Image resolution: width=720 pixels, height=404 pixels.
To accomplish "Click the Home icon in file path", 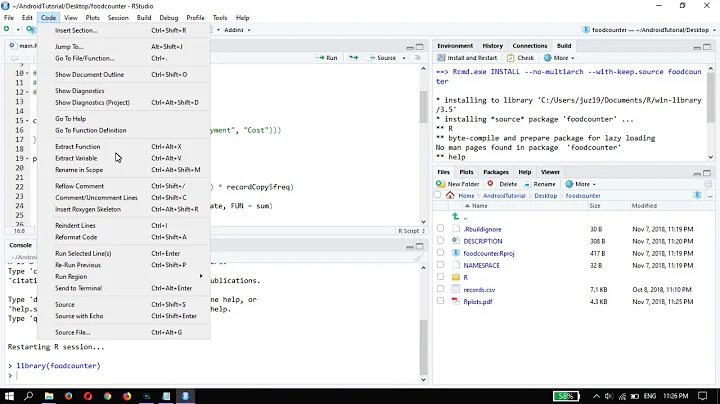I will click(450, 195).
